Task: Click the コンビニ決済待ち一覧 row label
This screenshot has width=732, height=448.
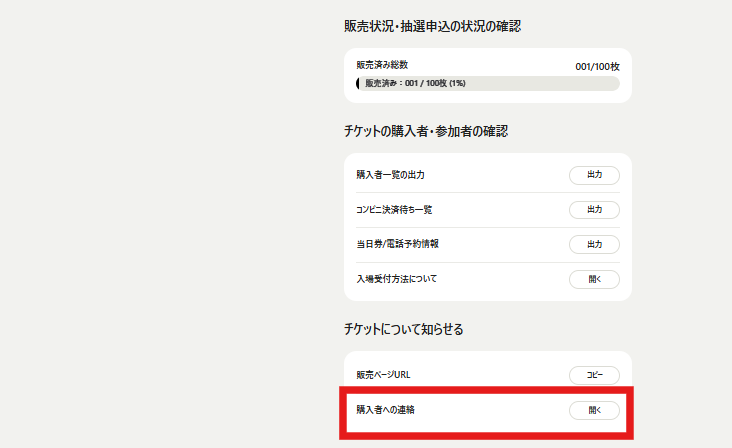Action: pos(394,210)
